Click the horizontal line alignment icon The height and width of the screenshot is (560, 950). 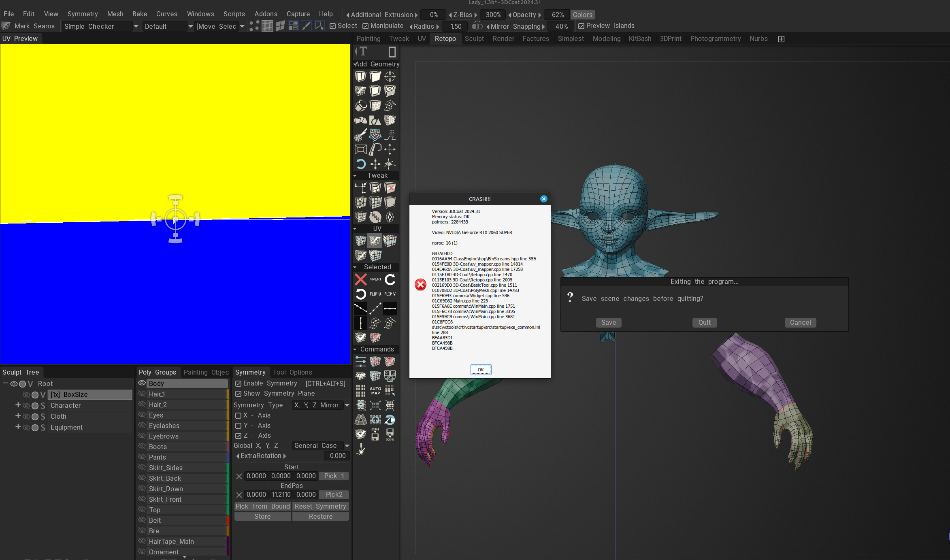[390, 309]
